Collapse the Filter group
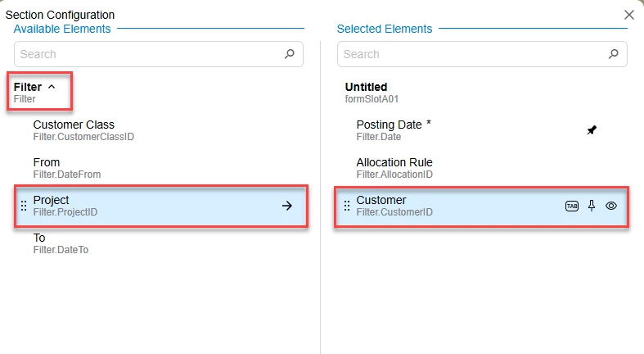Screen dimensions: 644x354 tap(52, 87)
